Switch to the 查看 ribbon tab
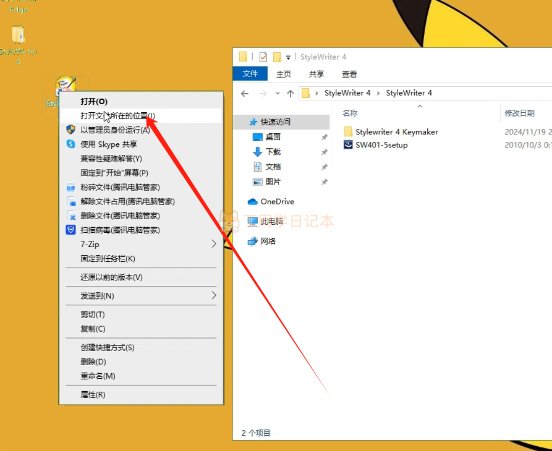This screenshot has height=451, width=552. tap(349, 74)
